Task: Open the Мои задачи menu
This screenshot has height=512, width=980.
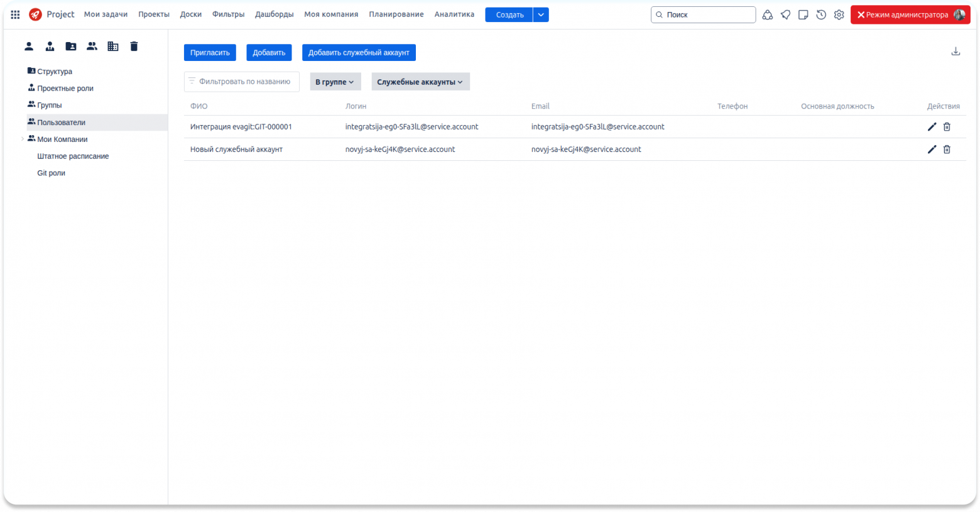Action: (x=106, y=14)
